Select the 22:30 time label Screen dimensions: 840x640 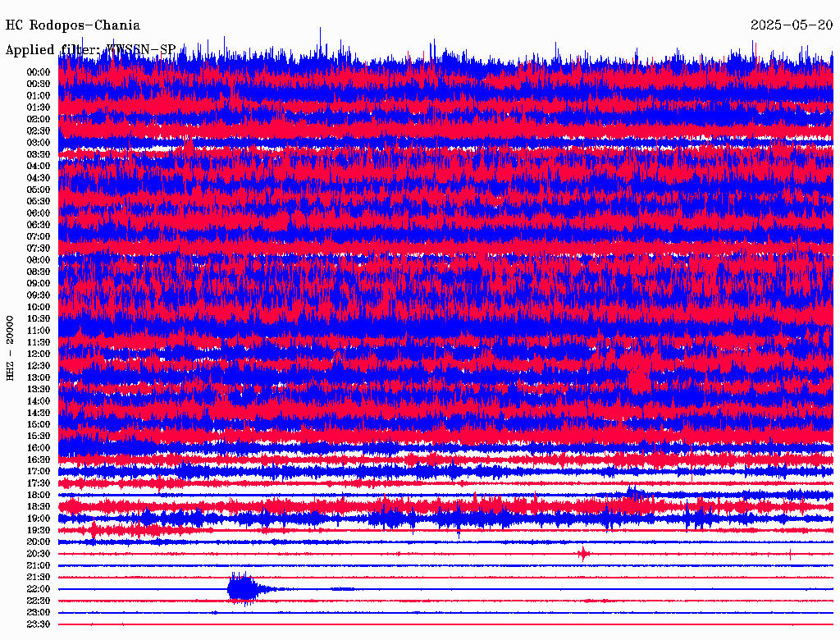point(39,601)
